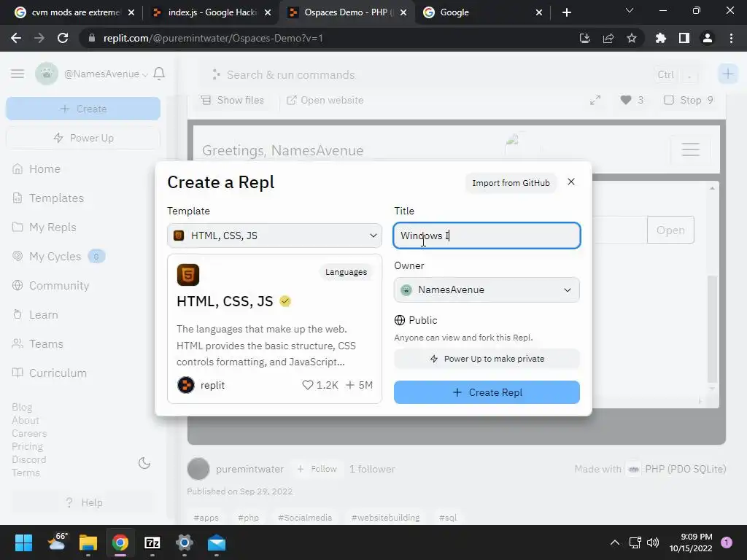Bookmark this page star icon
Screen dimensions: 747x560
[632, 38]
